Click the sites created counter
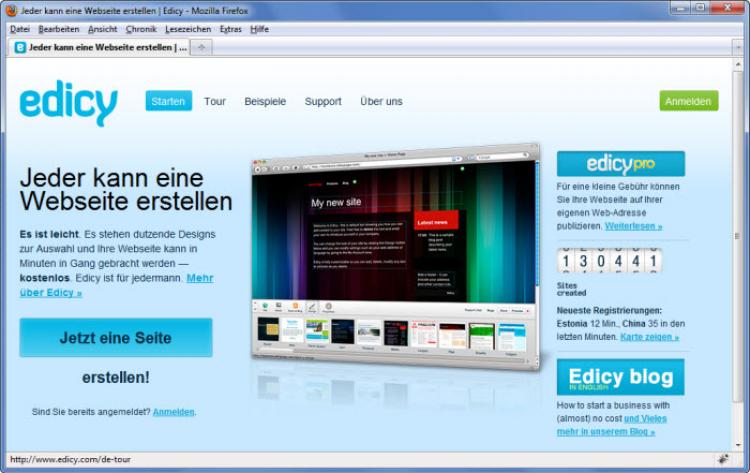The width and height of the screenshot is (750, 473). coord(609,261)
